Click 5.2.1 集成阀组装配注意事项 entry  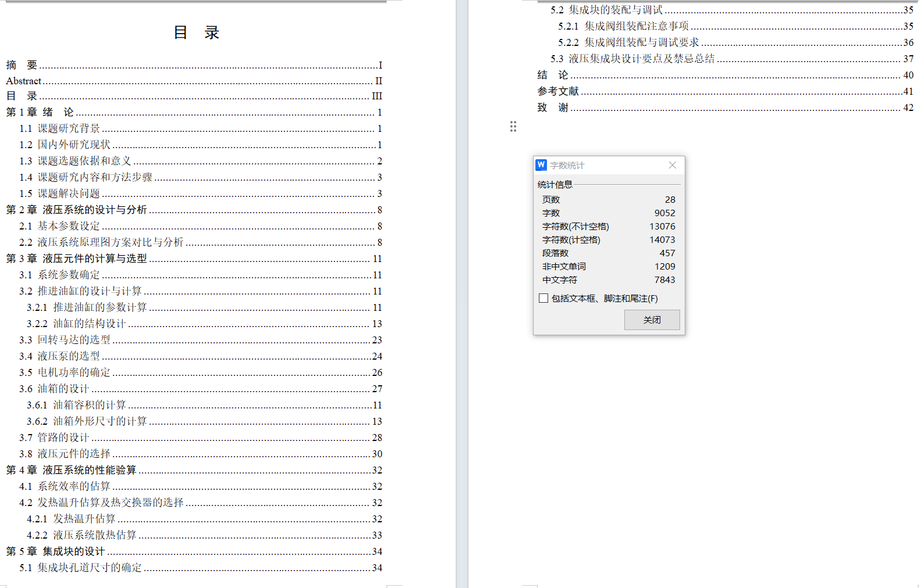[x=736, y=26]
